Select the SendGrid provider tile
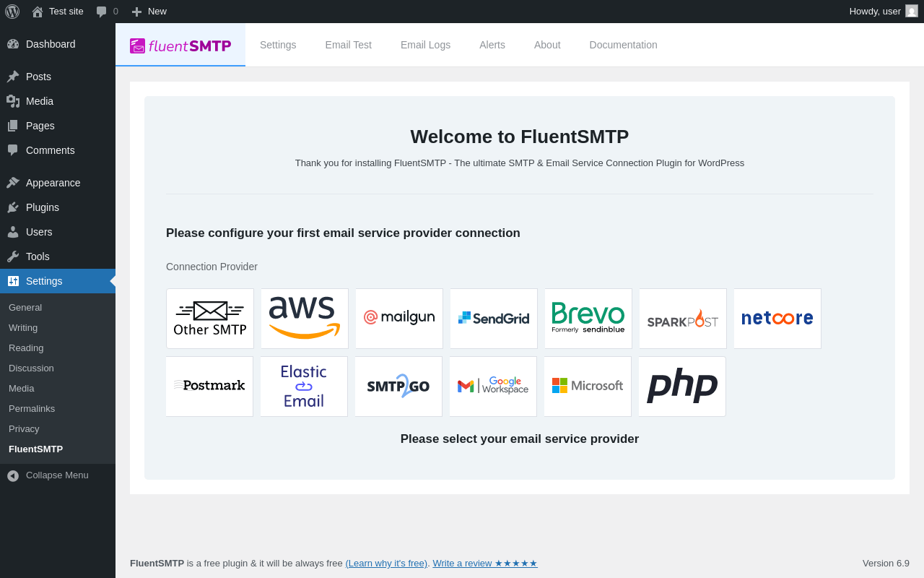This screenshot has width=924, height=578. [494, 319]
